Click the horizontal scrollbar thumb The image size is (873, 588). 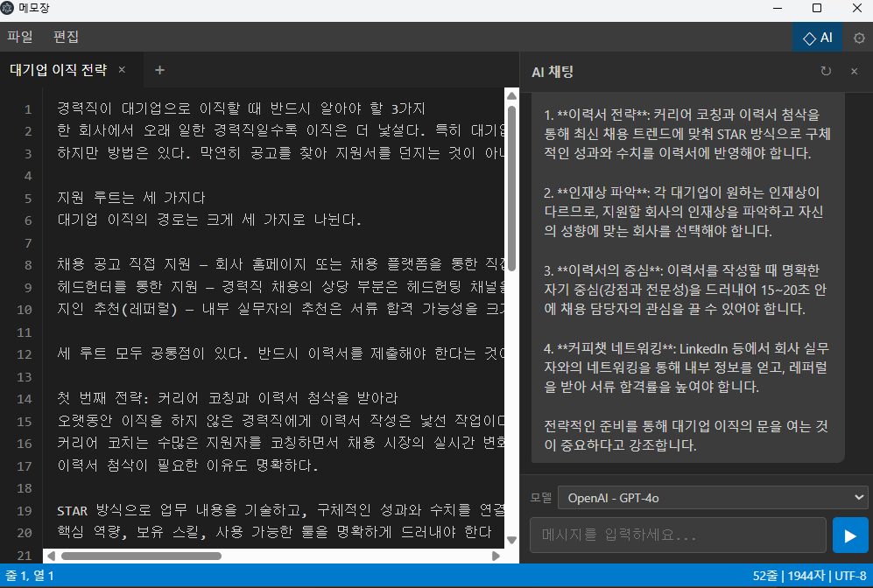click(x=141, y=556)
